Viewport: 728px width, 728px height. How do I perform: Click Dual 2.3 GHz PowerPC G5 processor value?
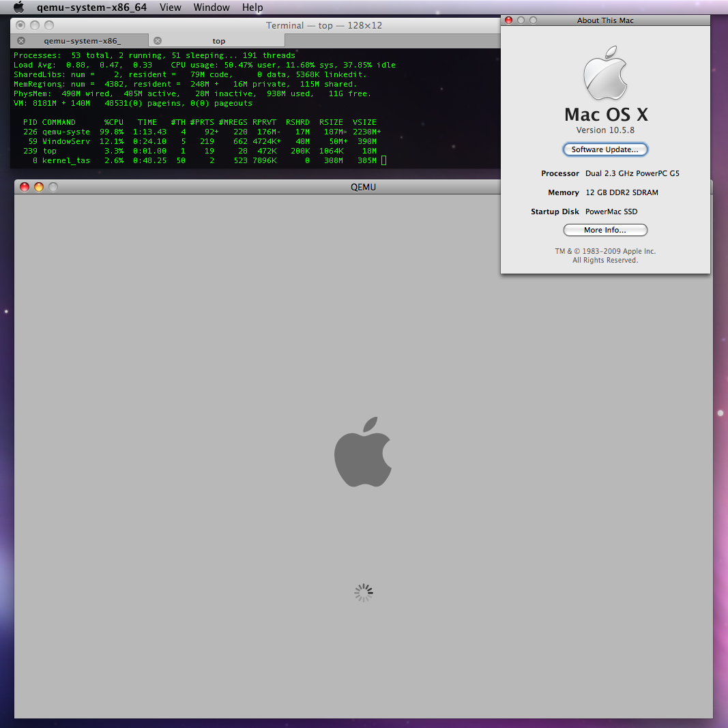click(x=632, y=173)
